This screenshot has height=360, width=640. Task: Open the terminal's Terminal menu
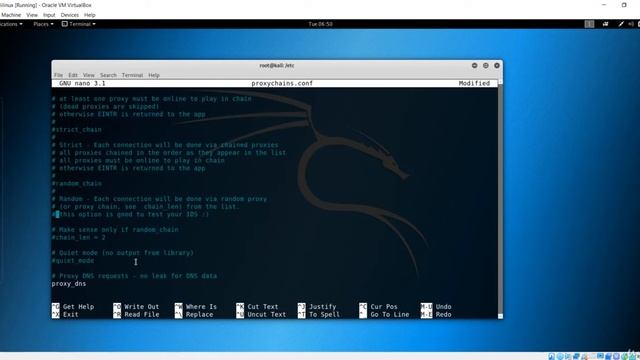click(132, 75)
